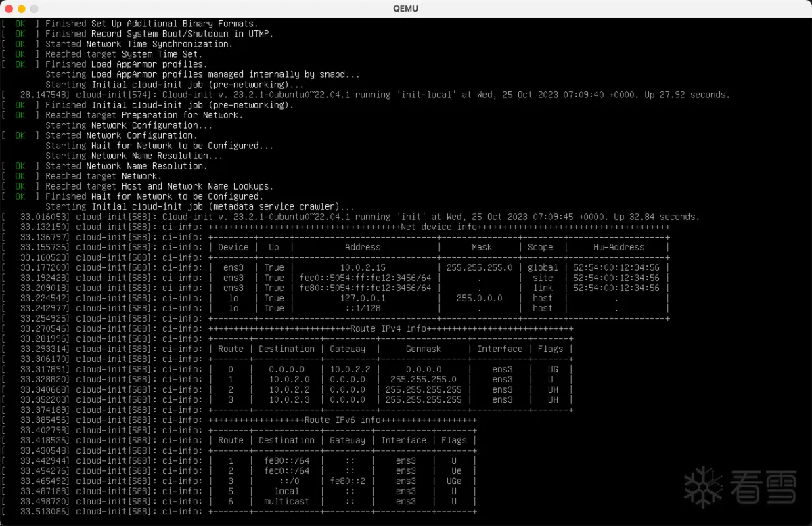The height and width of the screenshot is (526, 812).
Task: Click the 'Route IPv4 info' heading
Action: pos(388,328)
